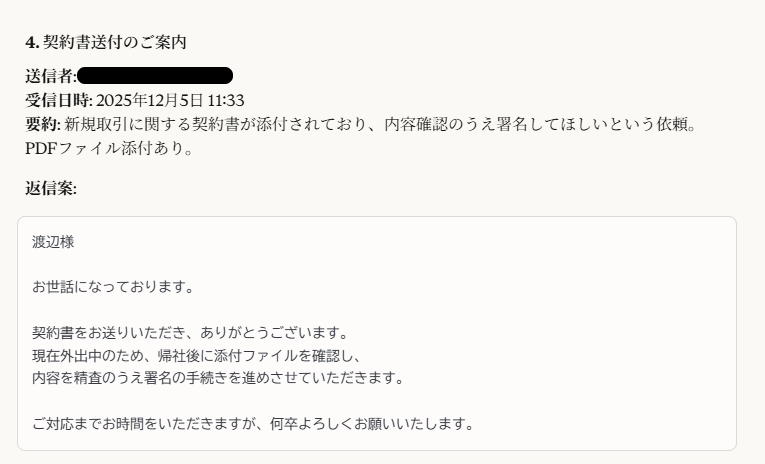
Task: Click the 受信日時 label
Action: click(x=59, y=101)
